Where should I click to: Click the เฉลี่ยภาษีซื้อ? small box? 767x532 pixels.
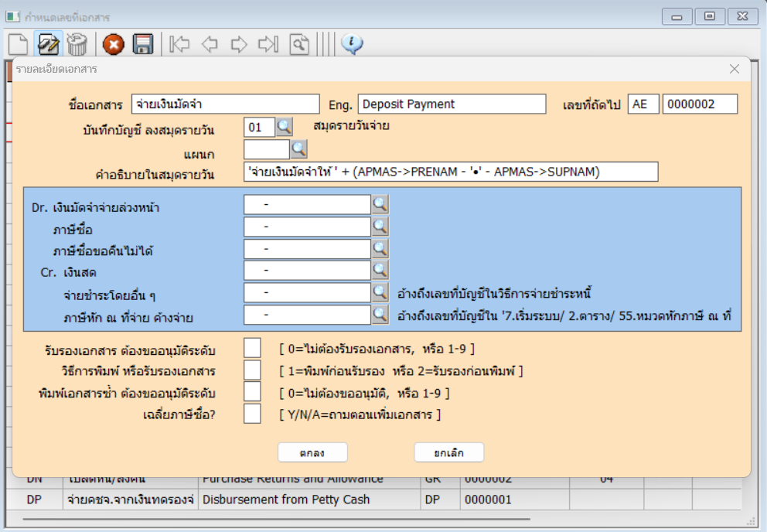click(x=252, y=414)
